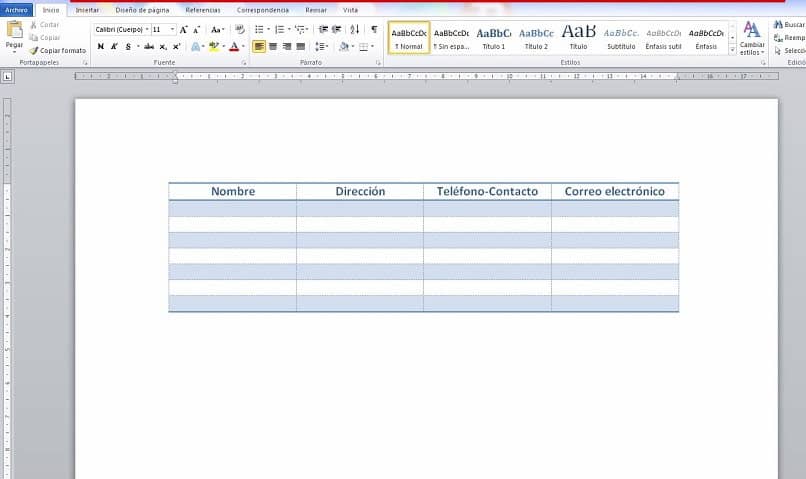
Task: Switch to the Vista tab
Action: tap(351, 10)
